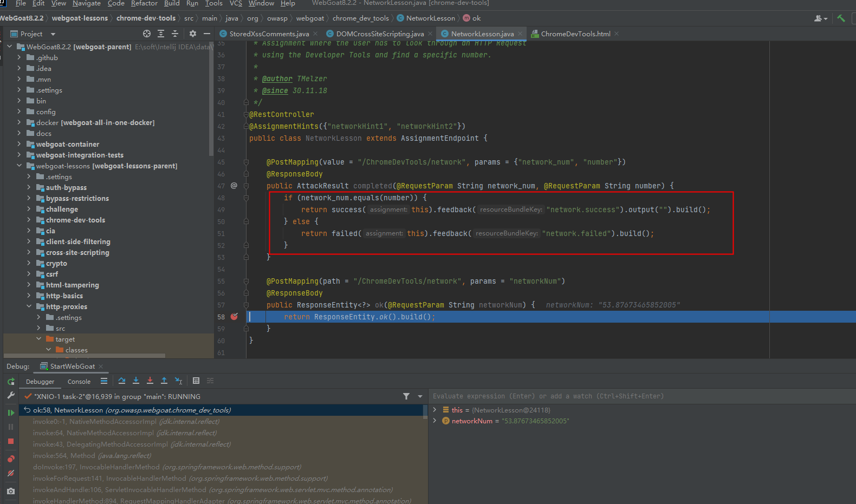856x504 pixels.
Task: Show execution point icon
Action: pos(104,381)
